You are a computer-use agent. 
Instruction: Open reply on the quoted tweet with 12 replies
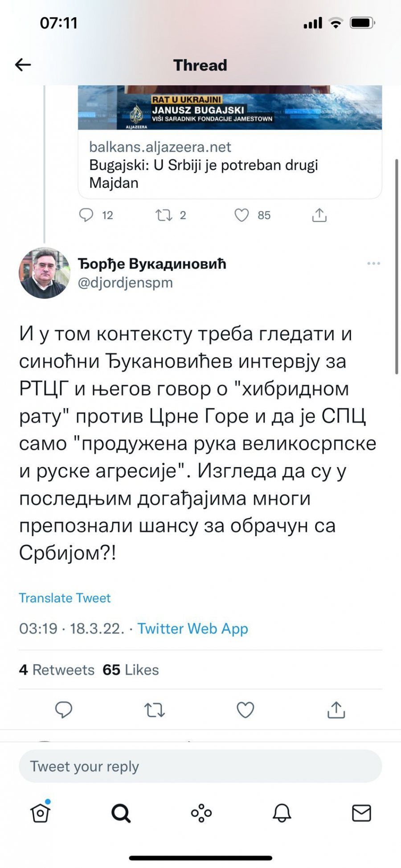pyautogui.click(x=86, y=215)
